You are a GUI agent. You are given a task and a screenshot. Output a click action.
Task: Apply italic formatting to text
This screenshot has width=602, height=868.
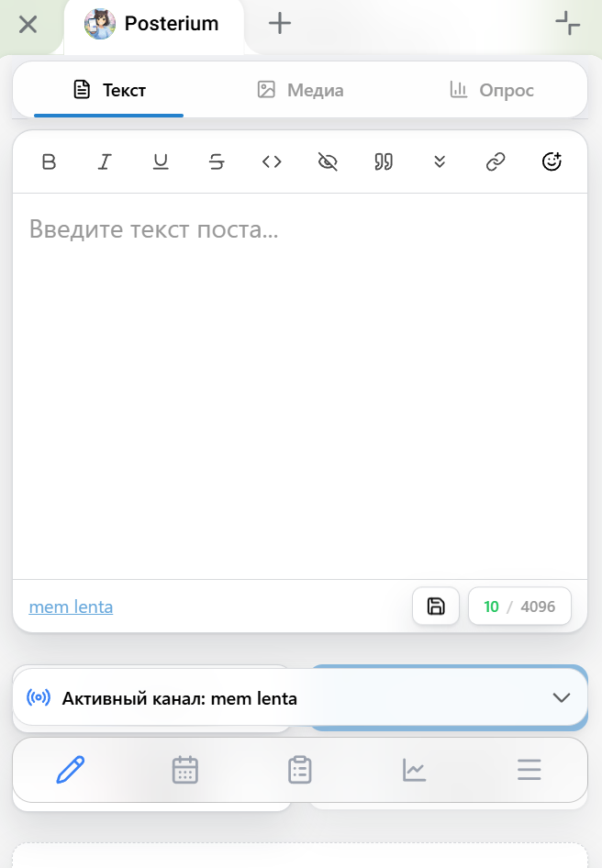105,161
